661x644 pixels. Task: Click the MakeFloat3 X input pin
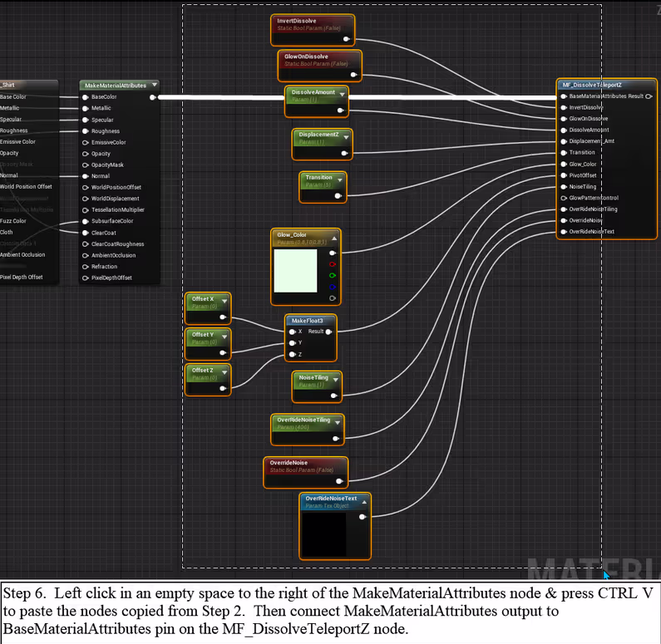[x=292, y=332]
